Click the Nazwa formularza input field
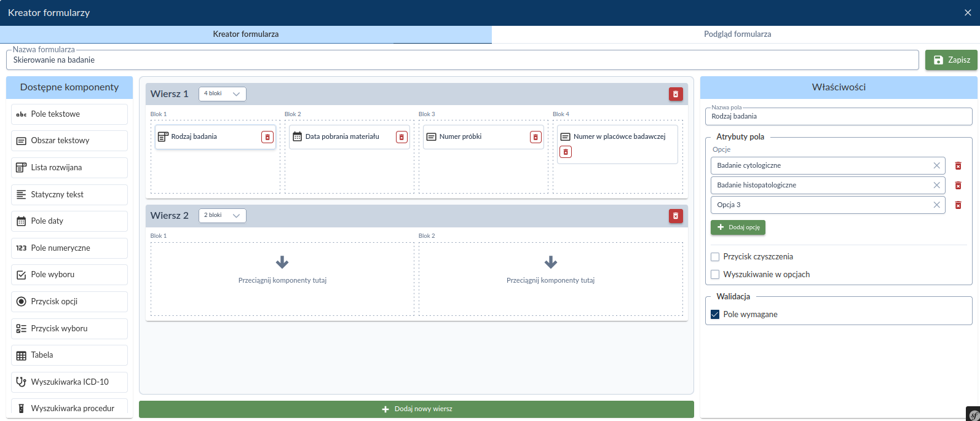This screenshot has height=421, width=980. 461,60
